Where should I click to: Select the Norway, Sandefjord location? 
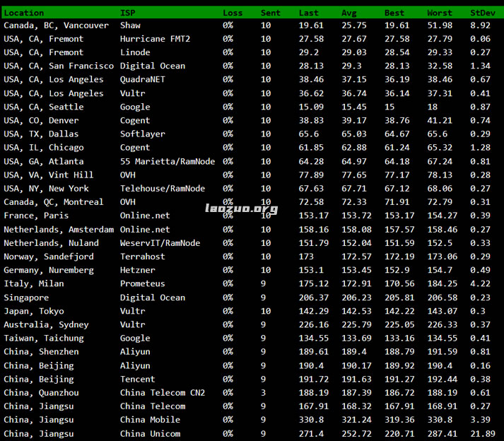click(x=49, y=257)
